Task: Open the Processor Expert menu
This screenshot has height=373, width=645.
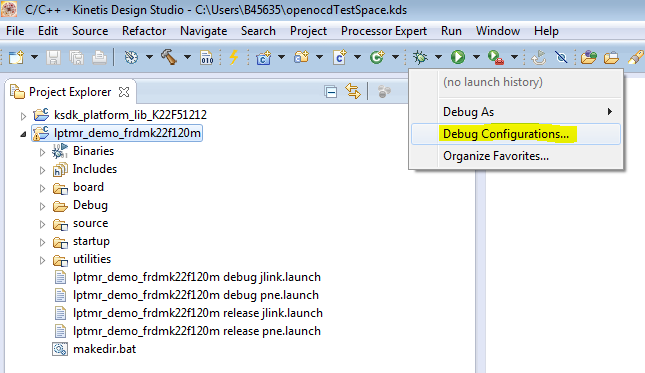Action: (383, 31)
